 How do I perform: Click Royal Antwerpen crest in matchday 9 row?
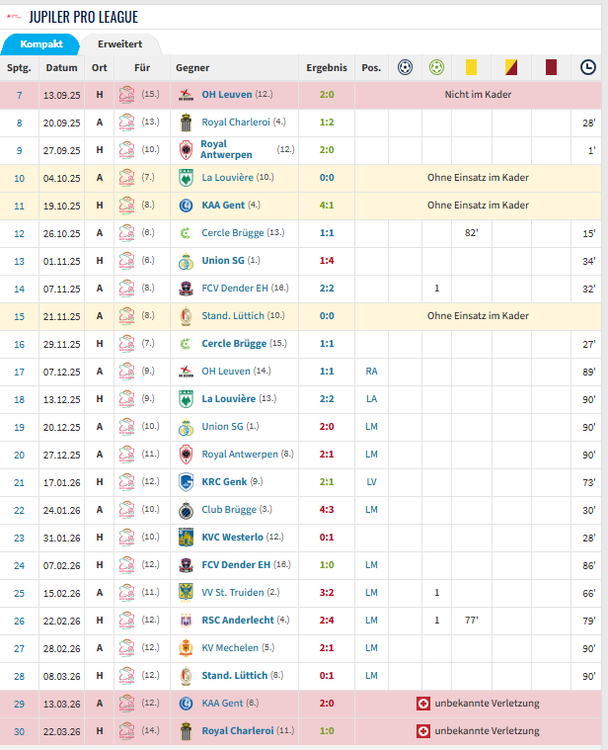[186, 150]
